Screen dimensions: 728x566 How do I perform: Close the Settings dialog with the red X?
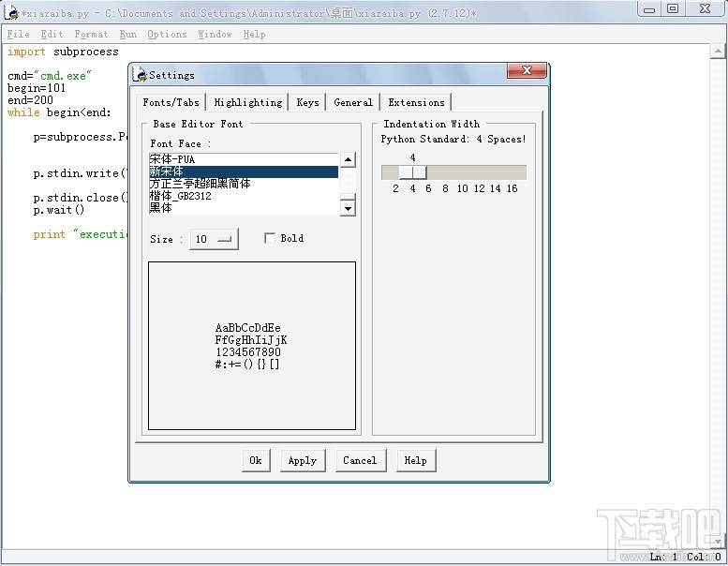pos(527,70)
